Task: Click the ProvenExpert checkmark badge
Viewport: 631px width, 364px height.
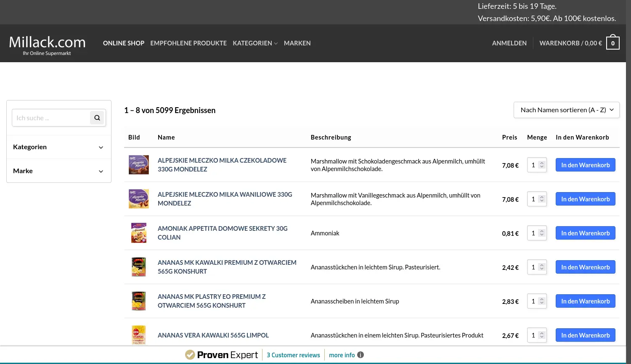Action: tap(190, 354)
